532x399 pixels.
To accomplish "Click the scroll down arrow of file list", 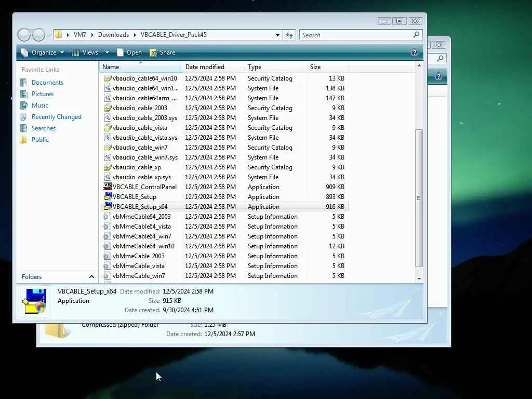I will [x=419, y=278].
